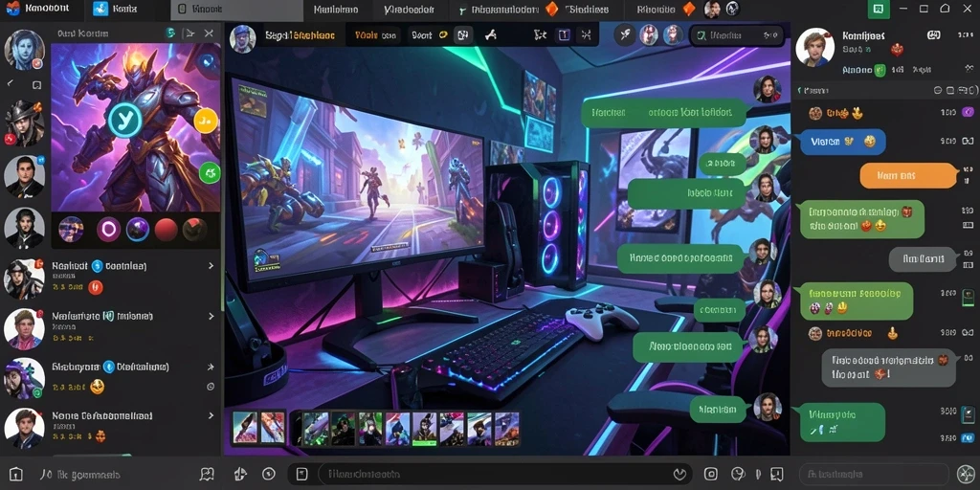This screenshot has height=490, width=980.
Task: Click the crossed-arrows icon in the center header
Action: tap(587, 35)
